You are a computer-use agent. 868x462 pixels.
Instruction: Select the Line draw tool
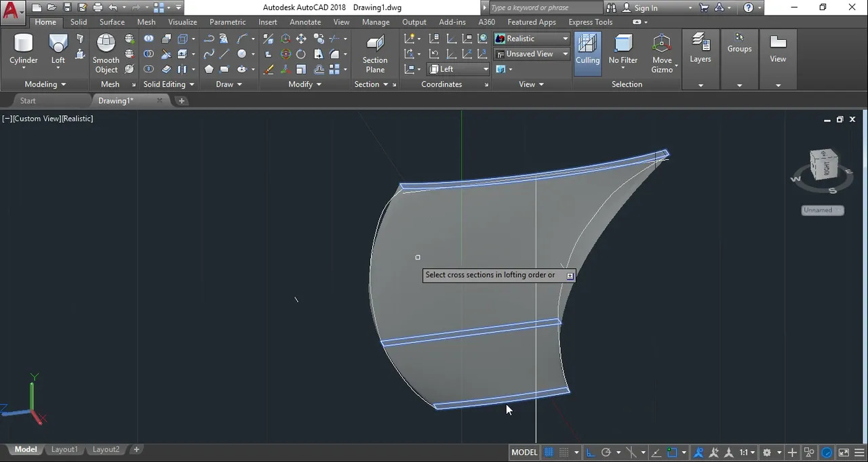(224, 54)
